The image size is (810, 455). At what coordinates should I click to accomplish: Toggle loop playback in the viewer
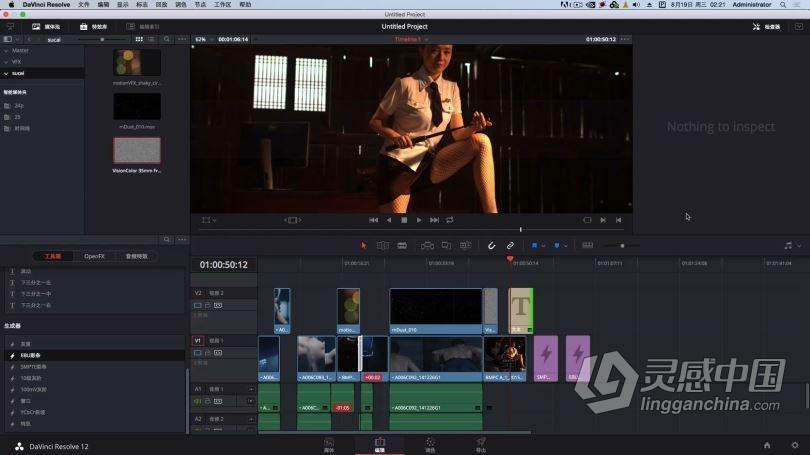pos(450,220)
